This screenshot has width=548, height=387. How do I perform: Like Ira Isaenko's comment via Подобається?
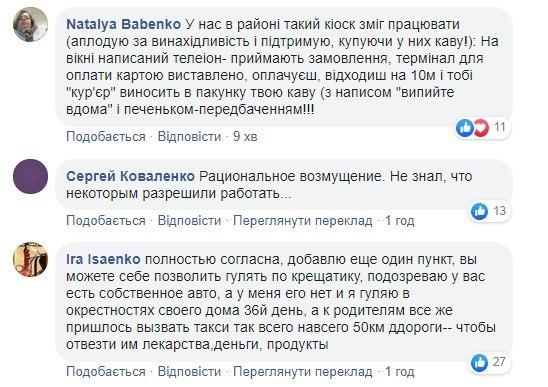click(x=106, y=371)
